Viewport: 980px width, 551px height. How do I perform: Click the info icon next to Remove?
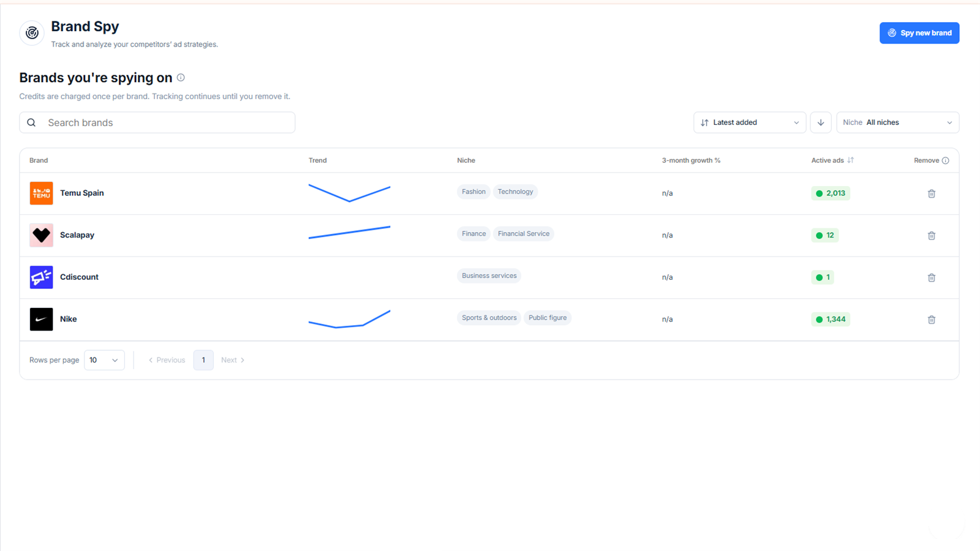(946, 160)
